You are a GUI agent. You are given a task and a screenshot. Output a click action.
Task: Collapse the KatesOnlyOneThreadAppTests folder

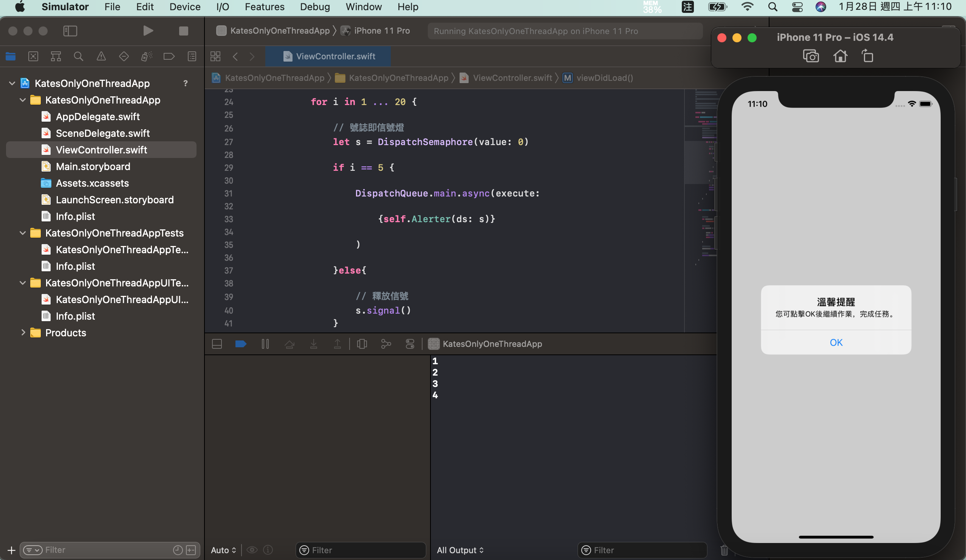point(23,233)
